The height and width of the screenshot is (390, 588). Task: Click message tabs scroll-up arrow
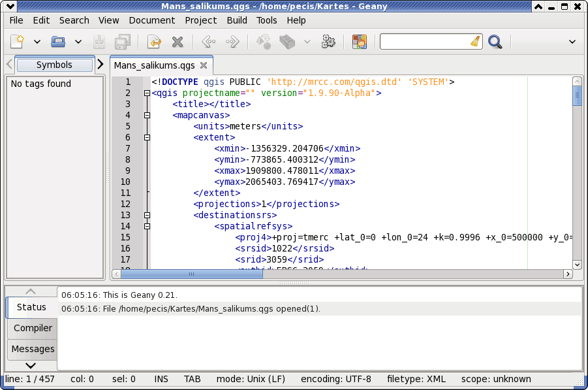(x=31, y=291)
